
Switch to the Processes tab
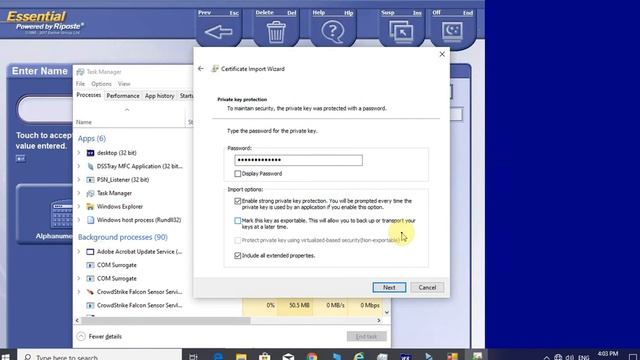(89, 95)
